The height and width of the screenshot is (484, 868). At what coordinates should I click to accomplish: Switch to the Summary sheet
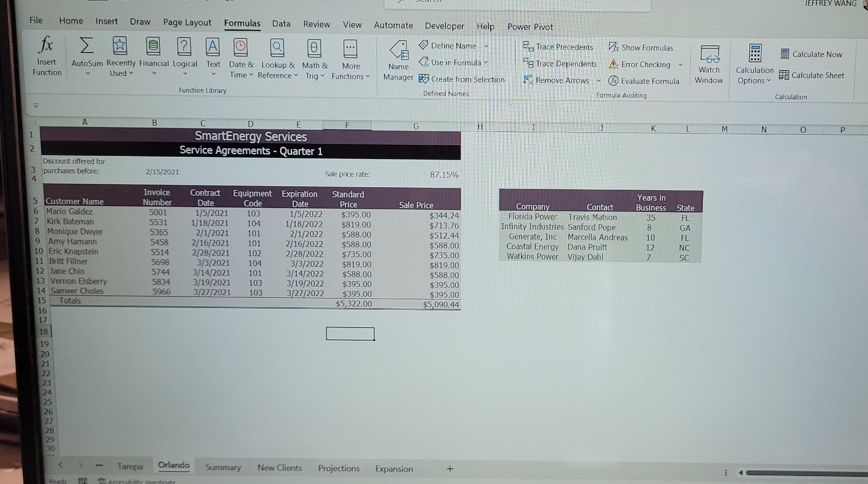click(223, 467)
